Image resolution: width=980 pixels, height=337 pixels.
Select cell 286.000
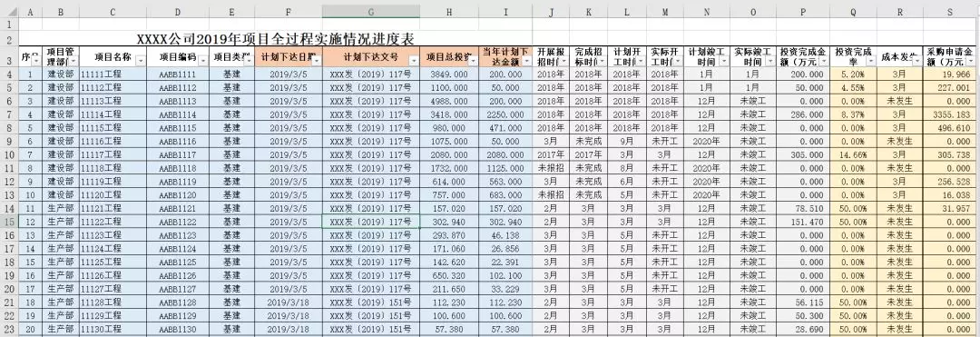click(x=803, y=114)
